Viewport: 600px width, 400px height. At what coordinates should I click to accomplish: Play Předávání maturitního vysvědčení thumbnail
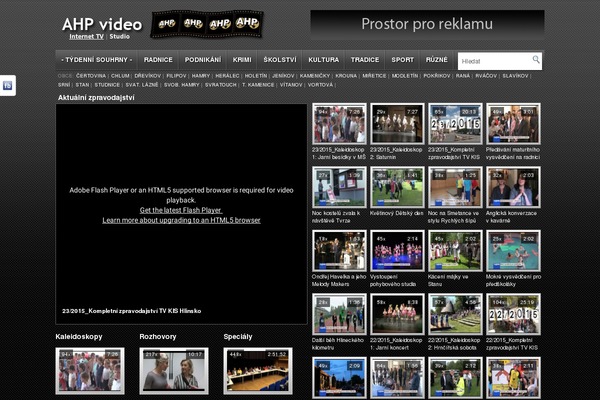pyautogui.click(x=513, y=124)
